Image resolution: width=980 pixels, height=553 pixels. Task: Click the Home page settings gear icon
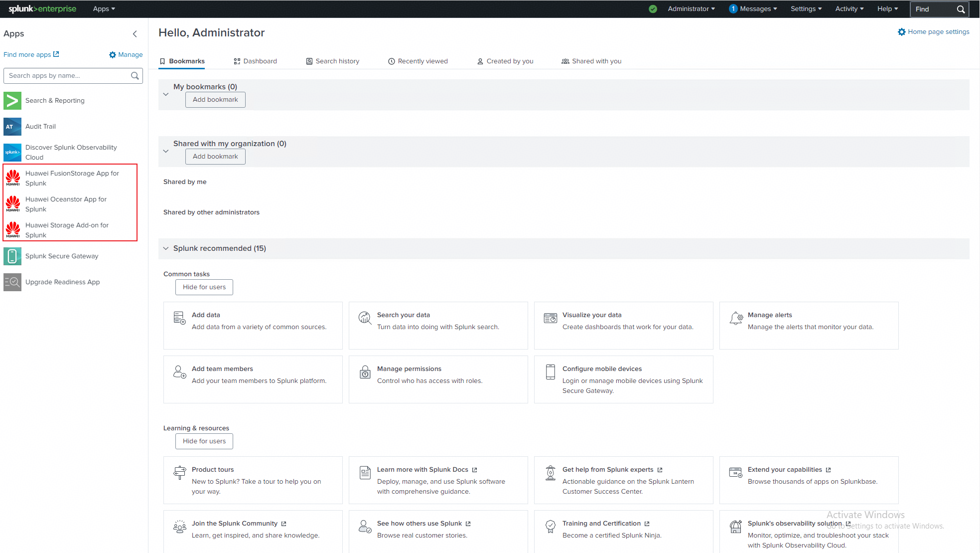tap(901, 32)
